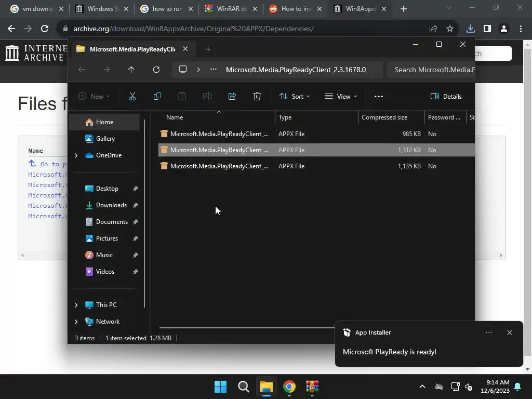
Task: Switch to the Windows S Chrome tab
Action: pyautogui.click(x=102, y=9)
